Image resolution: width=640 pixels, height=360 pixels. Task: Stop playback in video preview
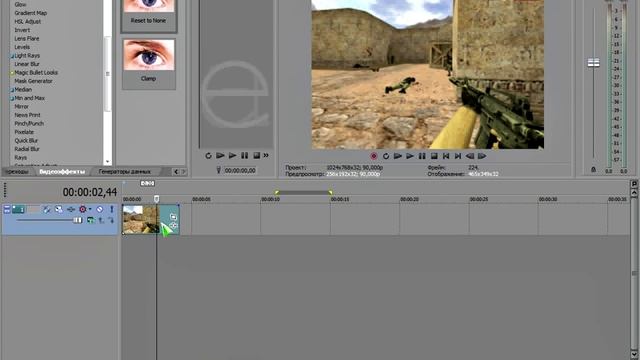click(x=434, y=156)
